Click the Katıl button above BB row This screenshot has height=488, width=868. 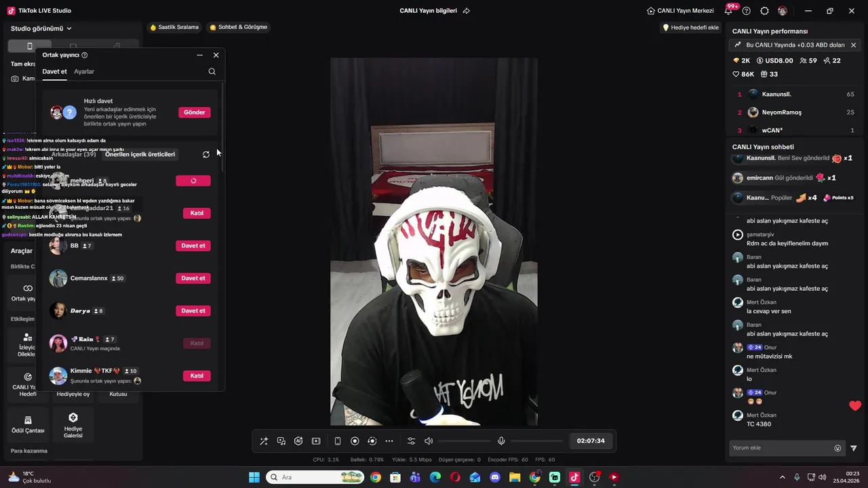coord(197,213)
